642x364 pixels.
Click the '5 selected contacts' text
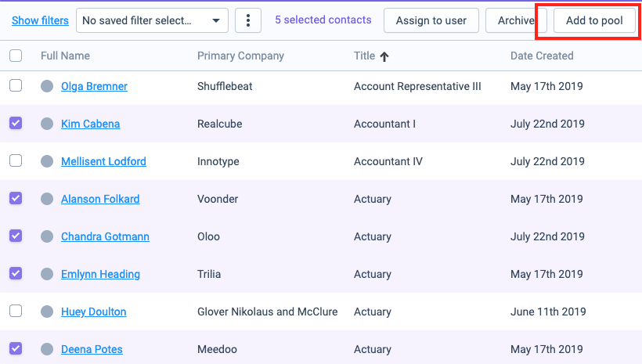pyautogui.click(x=323, y=20)
